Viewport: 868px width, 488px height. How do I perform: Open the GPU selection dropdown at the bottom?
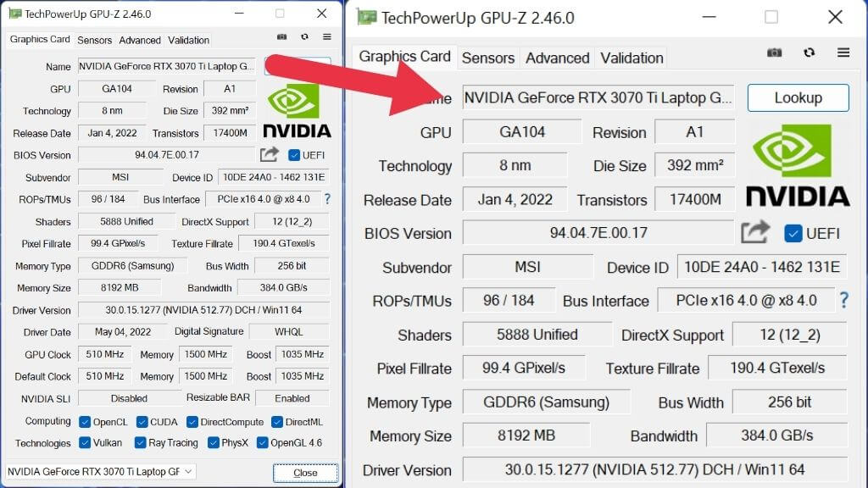tap(100, 471)
